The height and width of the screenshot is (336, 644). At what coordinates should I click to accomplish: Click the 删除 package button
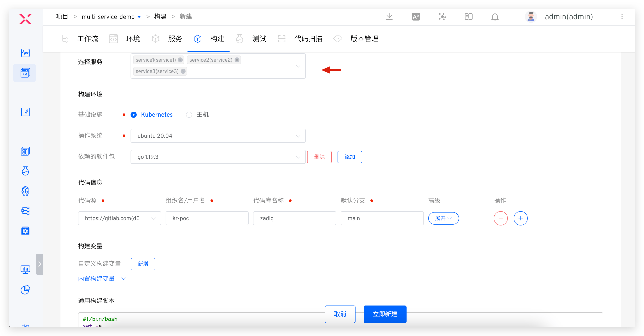[x=319, y=157]
